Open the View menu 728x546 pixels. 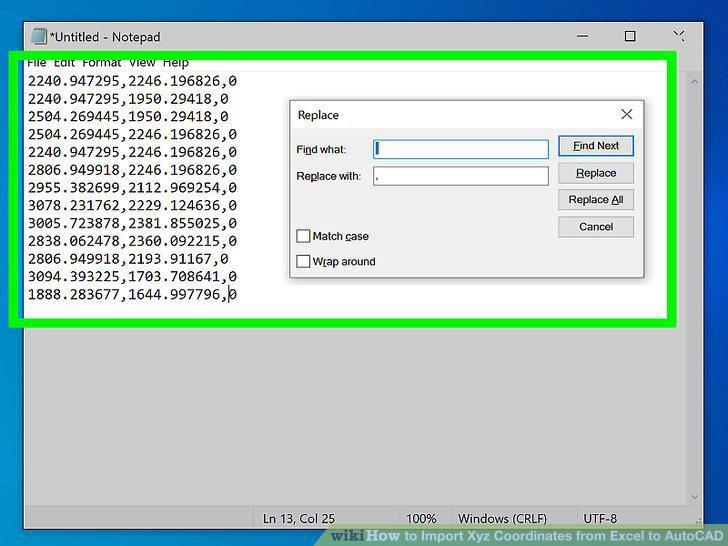[x=142, y=63]
